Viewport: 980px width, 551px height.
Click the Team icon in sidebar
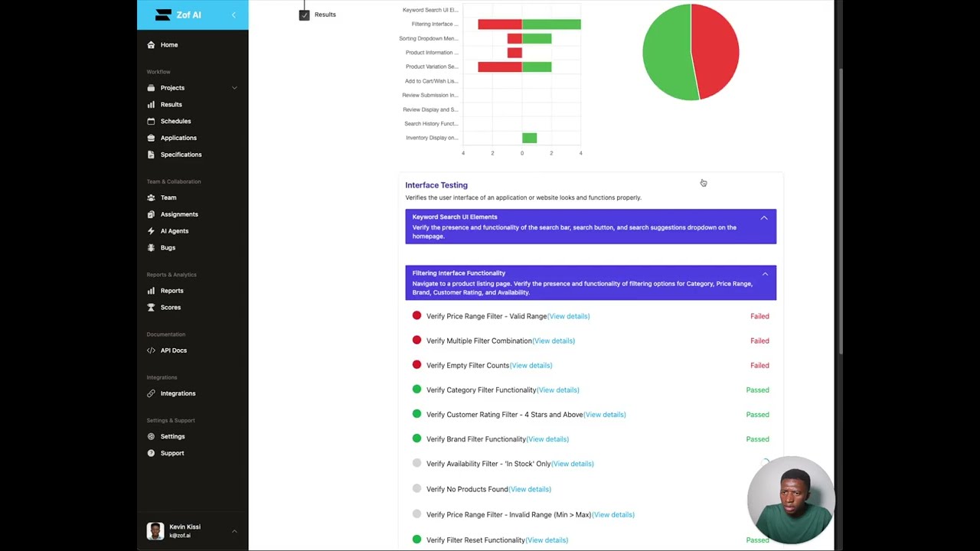pyautogui.click(x=151, y=197)
